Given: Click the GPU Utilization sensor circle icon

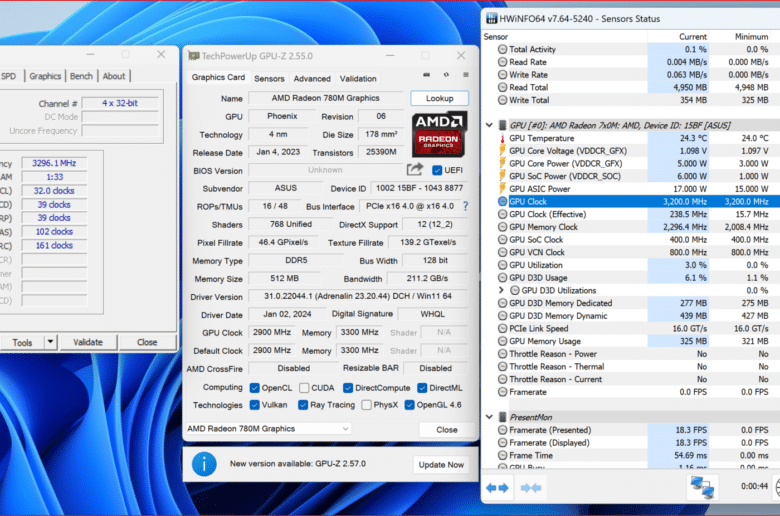Looking at the screenshot, I should [502, 265].
